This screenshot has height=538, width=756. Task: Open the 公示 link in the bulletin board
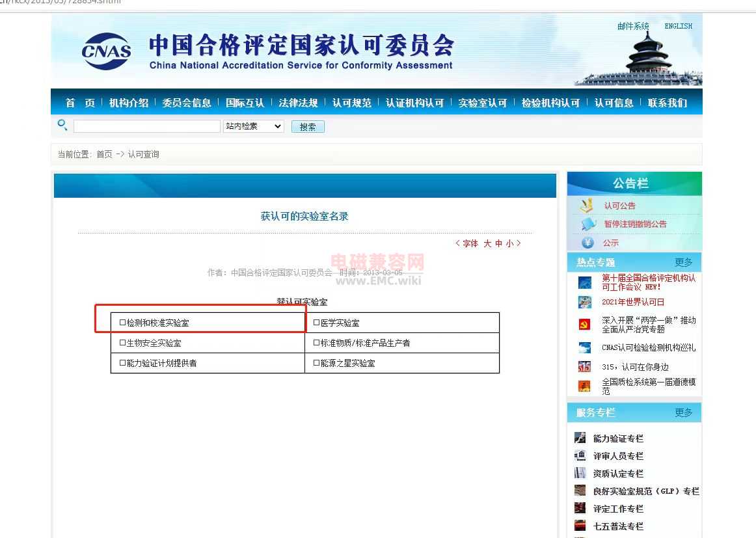(x=611, y=243)
